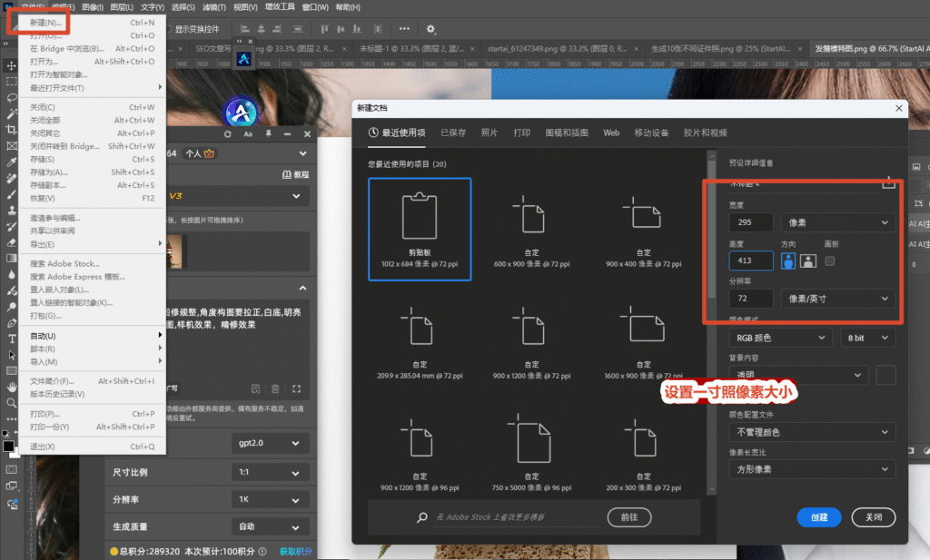Select the Path Selection tool
Viewport: 930px width, 560px height.
[11, 354]
